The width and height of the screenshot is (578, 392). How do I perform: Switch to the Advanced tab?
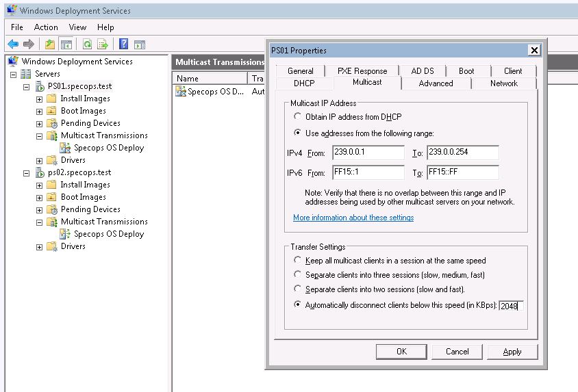pos(436,83)
